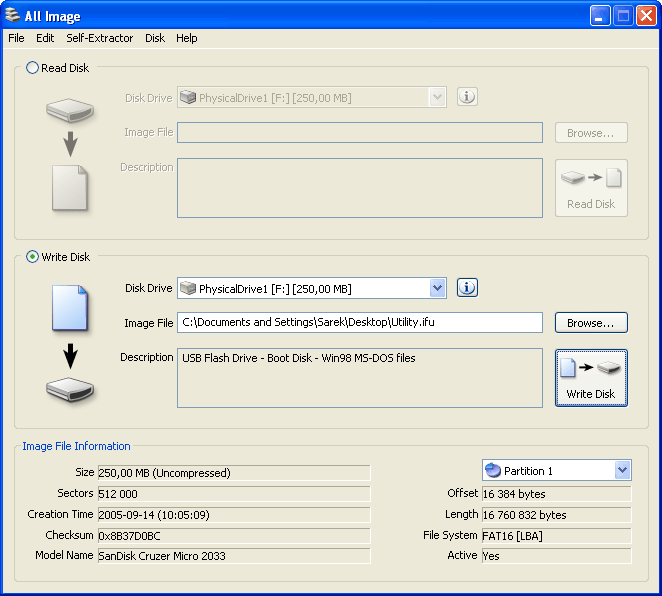Click the All Image title bar app icon
The width and height of the screenshot is (662, 596).
pyautogui.click(x=13, y=16)
